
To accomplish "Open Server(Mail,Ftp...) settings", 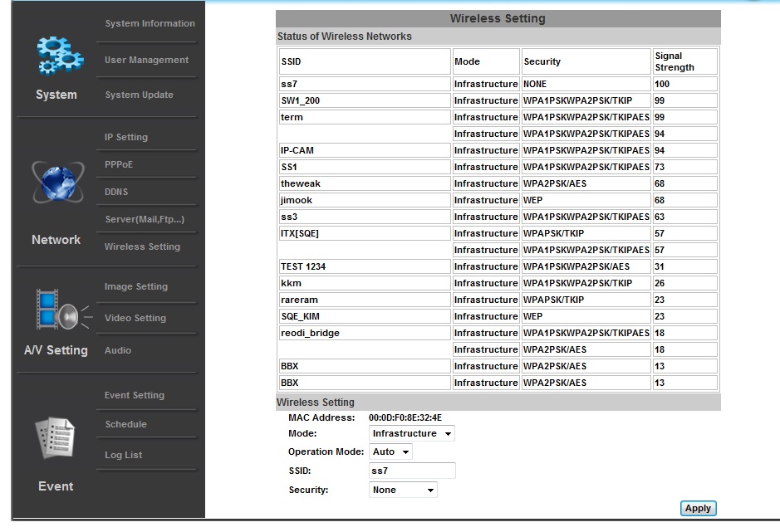I will coord(145,219).
